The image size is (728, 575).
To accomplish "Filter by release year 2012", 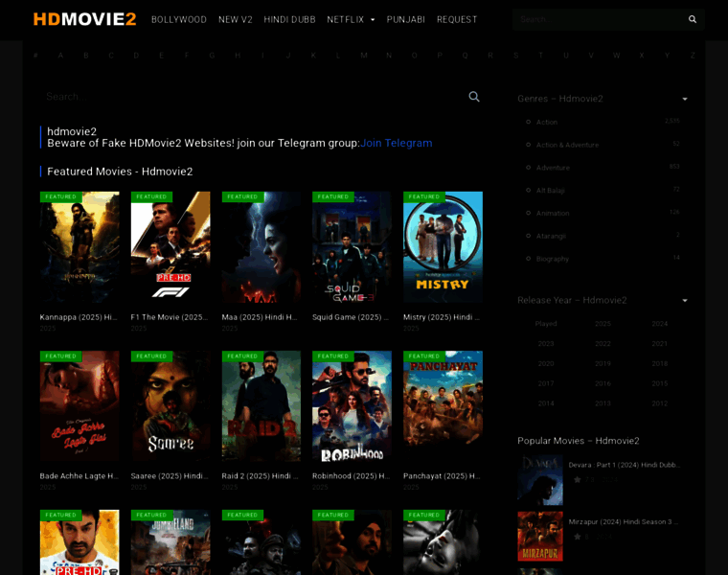I will (659, 403).
